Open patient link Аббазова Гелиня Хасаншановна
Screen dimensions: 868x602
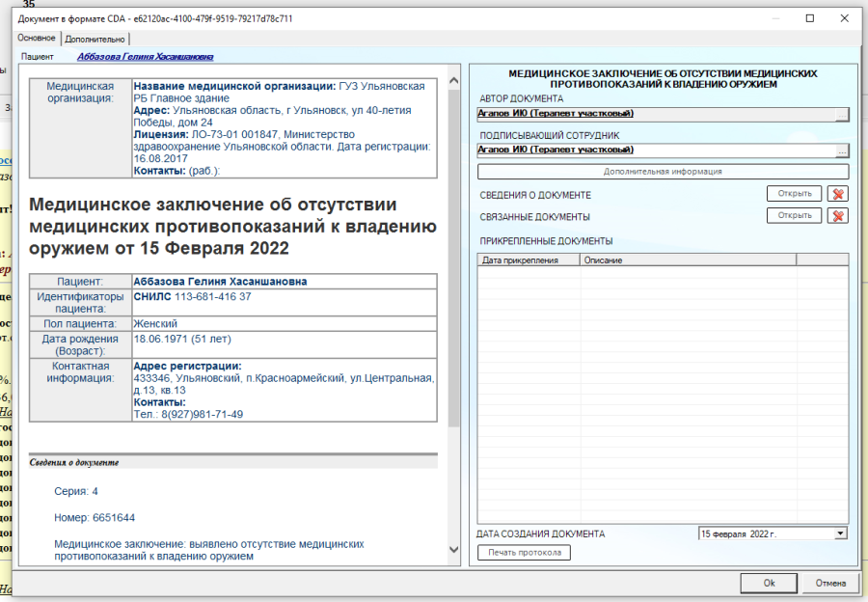click(x=145, y=57)
